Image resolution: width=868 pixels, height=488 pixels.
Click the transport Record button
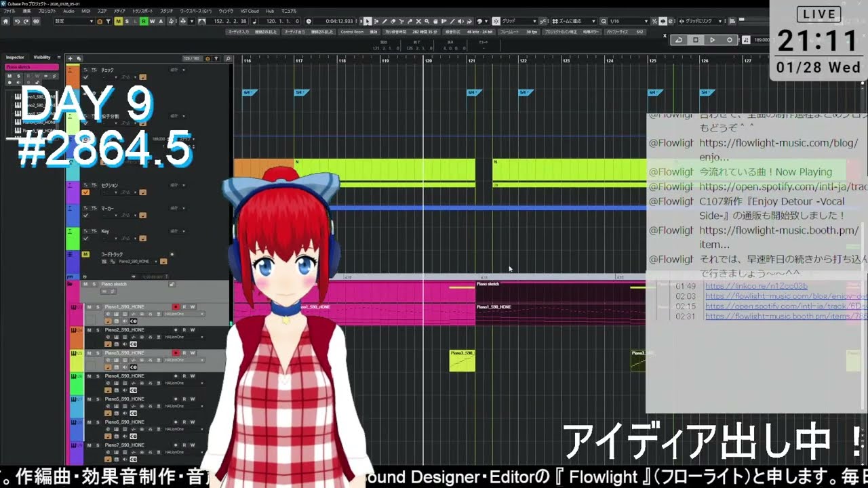tap(730, 40)
